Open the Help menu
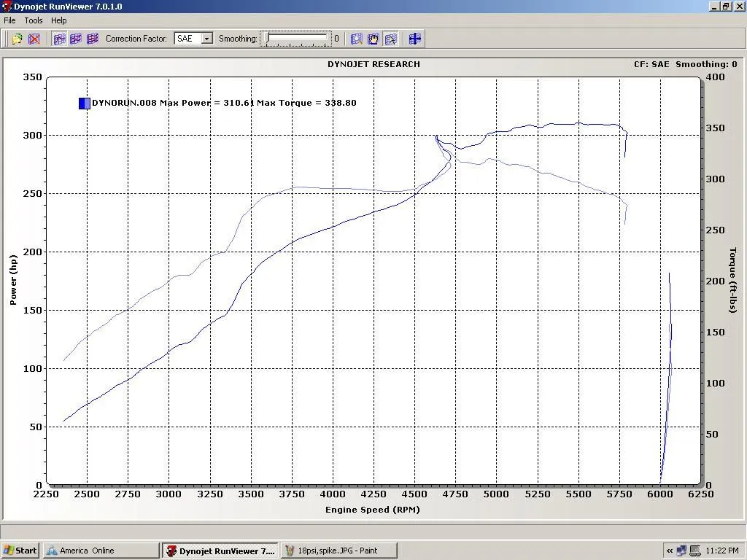Image resolution: width=747 pixels, height=560 pixels. click(58, 20)
